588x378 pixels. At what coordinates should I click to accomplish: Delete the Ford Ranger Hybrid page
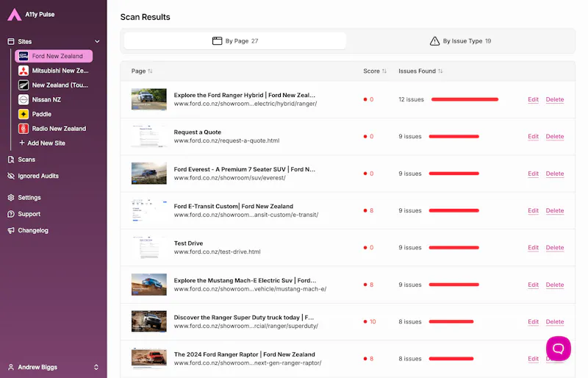tap(555, 99)
